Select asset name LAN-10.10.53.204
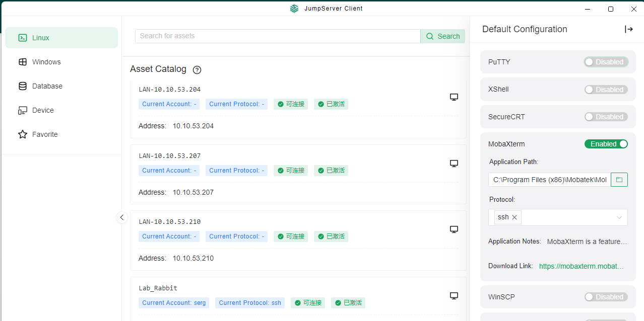Image resolution: width=644 pixels, height=321 pixels. [170, 90]
